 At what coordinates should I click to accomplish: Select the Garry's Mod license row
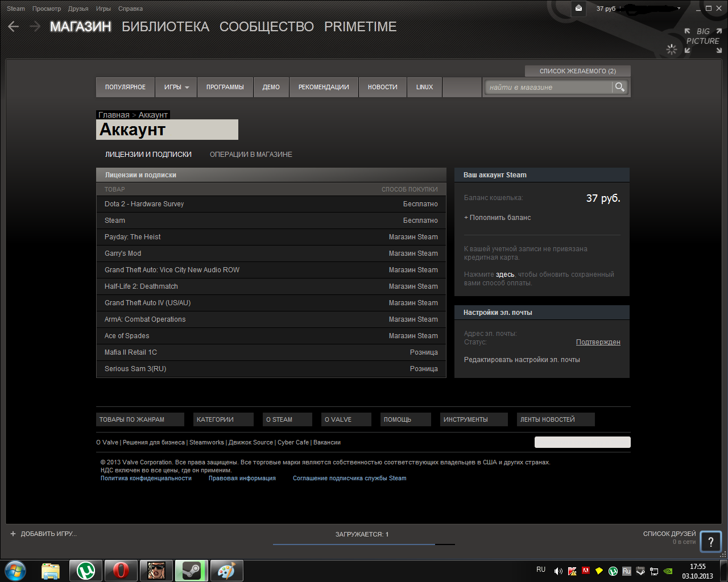click(271, 253)
